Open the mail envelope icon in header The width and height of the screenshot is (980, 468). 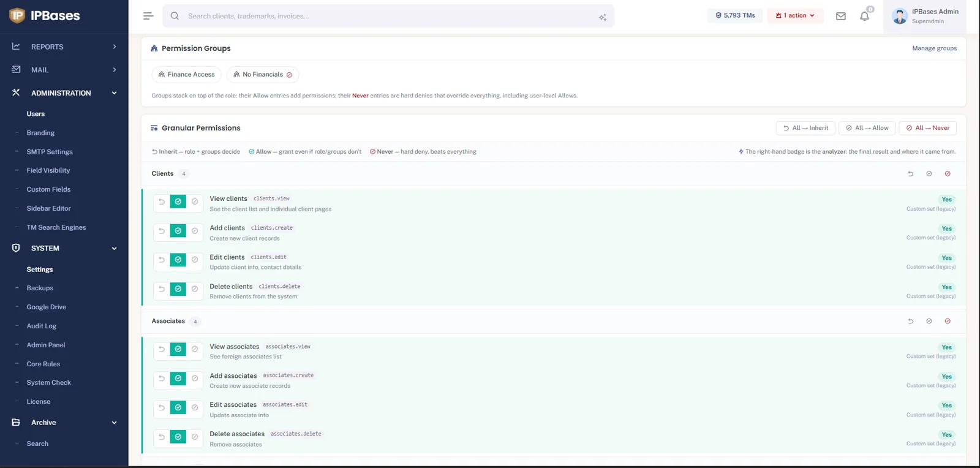[841, 16]
